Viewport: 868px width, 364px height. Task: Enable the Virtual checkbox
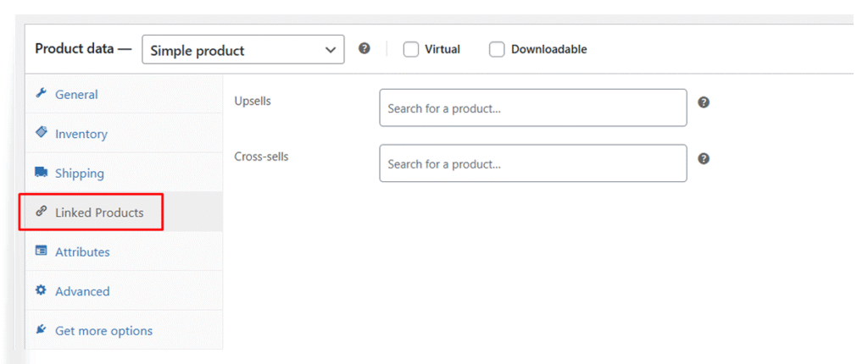411,49
